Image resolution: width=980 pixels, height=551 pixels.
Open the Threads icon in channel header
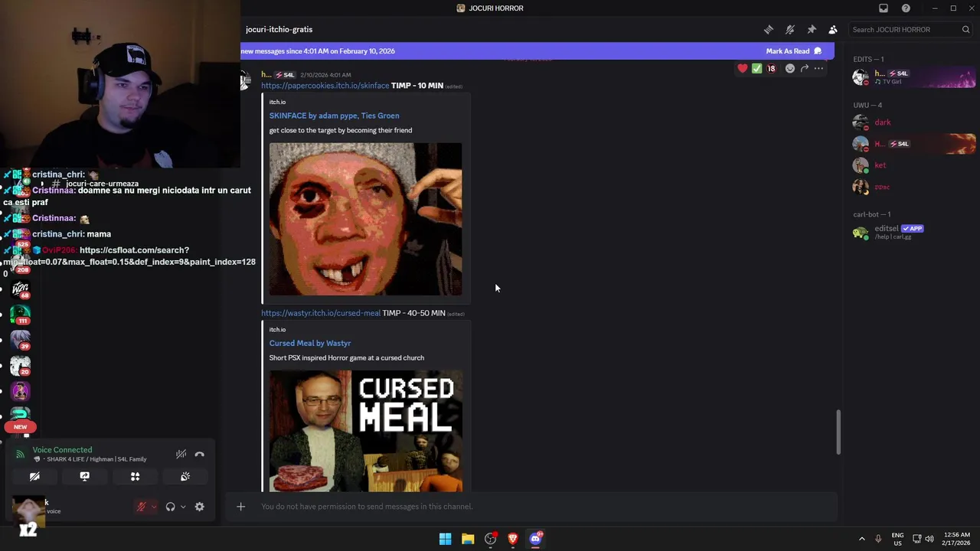tap(769, 30)
